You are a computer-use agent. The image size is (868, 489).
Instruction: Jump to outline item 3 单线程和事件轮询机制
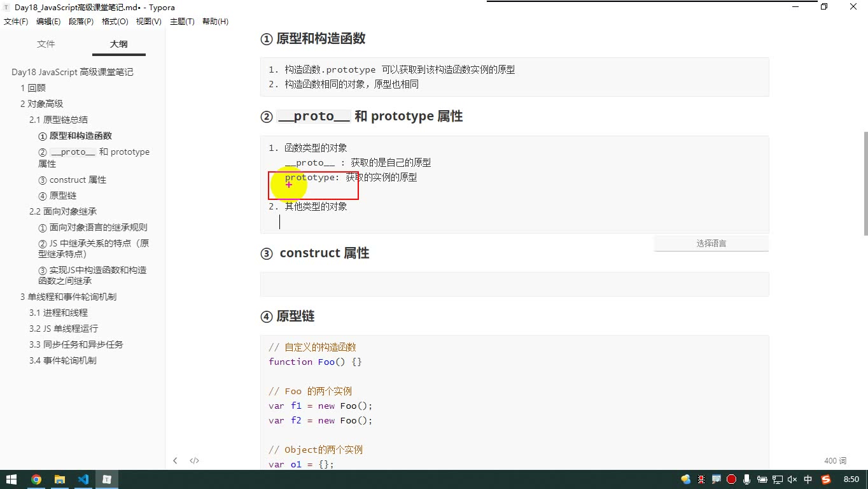tap(68, 297)
